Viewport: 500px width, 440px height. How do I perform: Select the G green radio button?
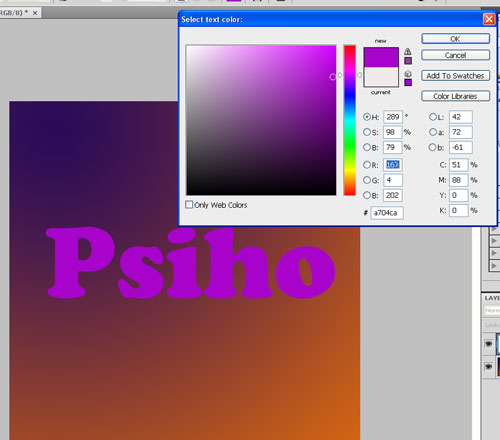367,180
